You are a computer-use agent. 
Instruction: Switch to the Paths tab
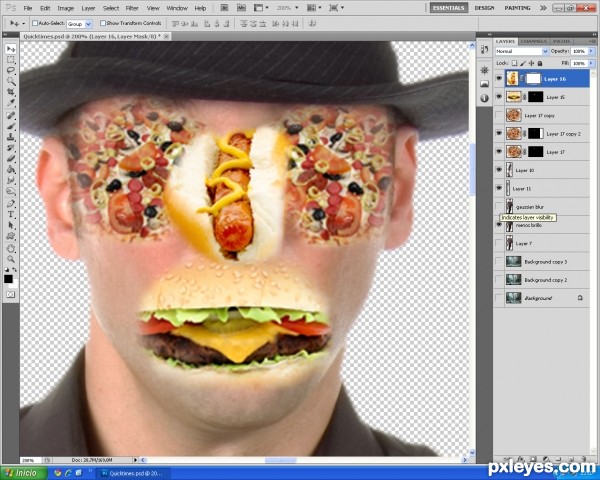pos(561,41)
